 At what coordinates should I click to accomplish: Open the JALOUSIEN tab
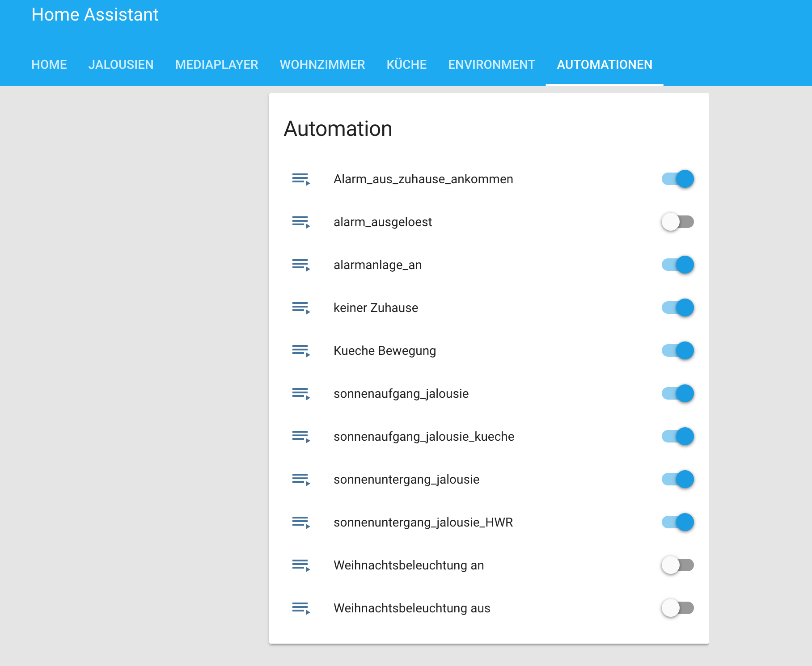121,64
